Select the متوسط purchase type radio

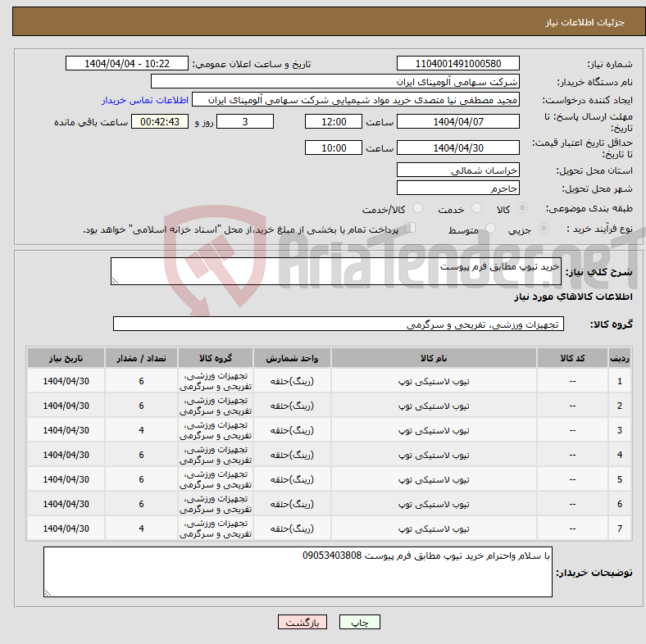pyautogui.click(x=490, y=229)
